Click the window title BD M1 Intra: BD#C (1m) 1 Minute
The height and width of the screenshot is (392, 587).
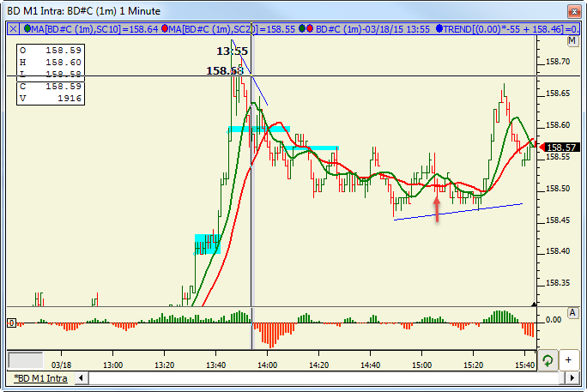(84, 11)
